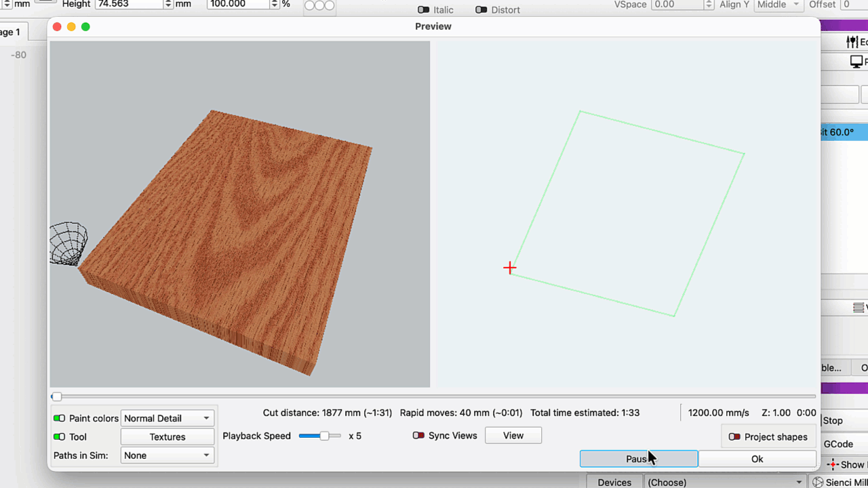868x488 pixels.
Task: Select the highlighted 60.0° row in main window
Action: coord(844,132)
